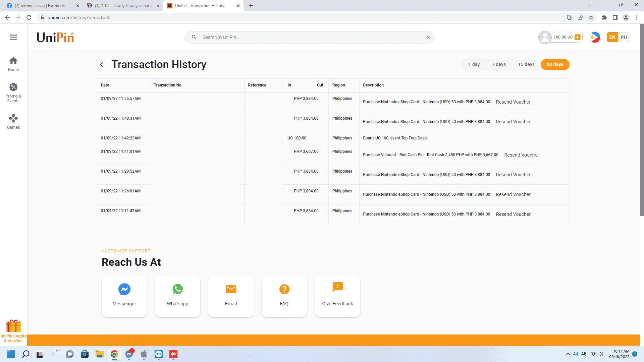Open Chrome side panel icon
Image resolution: width=644 pixels, height=362 pixels.
(x=615, y=17)
